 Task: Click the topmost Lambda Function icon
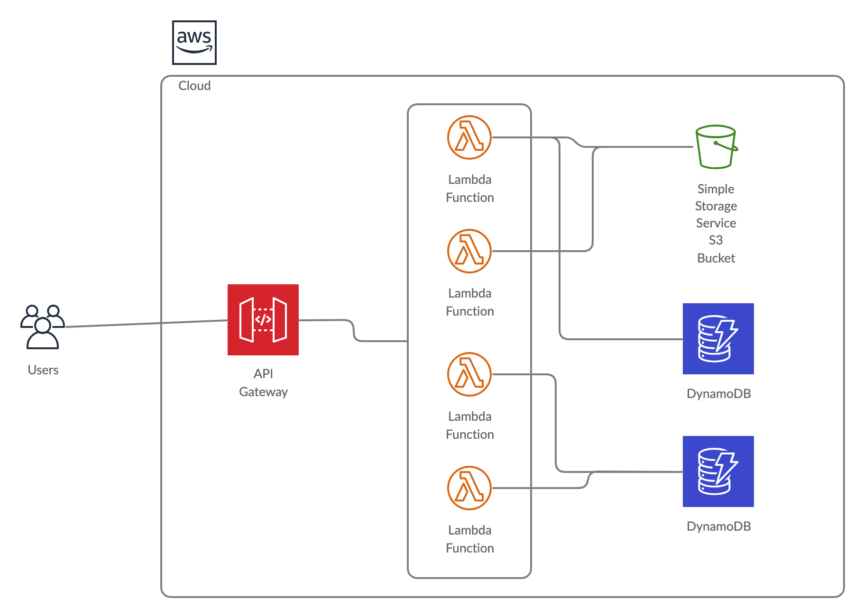point(469,137)
